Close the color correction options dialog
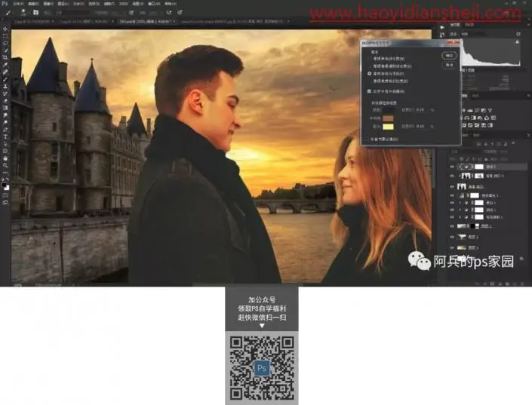 click(x=453, y=43)
